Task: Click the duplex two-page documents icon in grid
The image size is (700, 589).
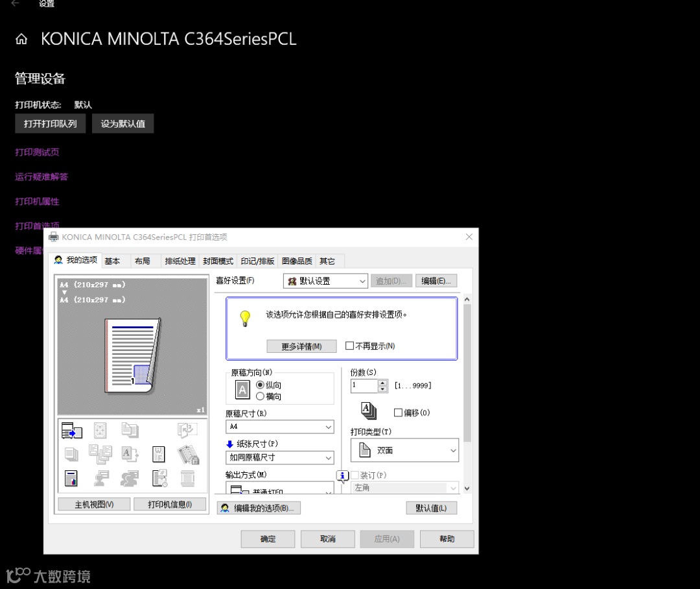Action: click(x=130, y=430)
